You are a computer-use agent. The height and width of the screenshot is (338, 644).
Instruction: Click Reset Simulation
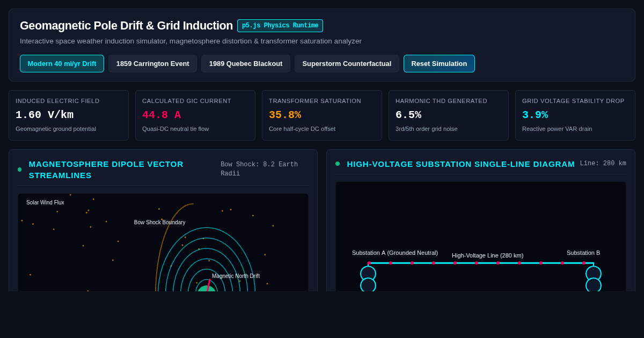439,63
